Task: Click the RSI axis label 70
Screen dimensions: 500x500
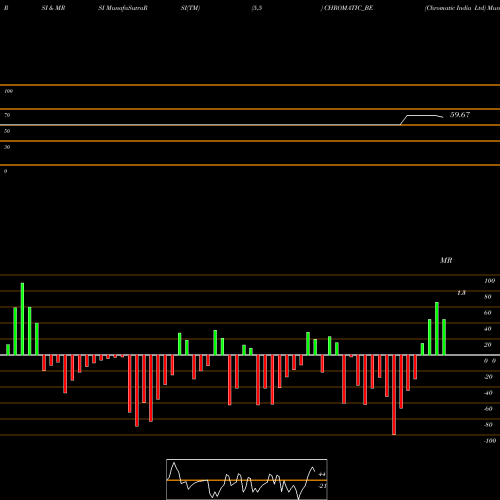Action: tap(7, 115)
